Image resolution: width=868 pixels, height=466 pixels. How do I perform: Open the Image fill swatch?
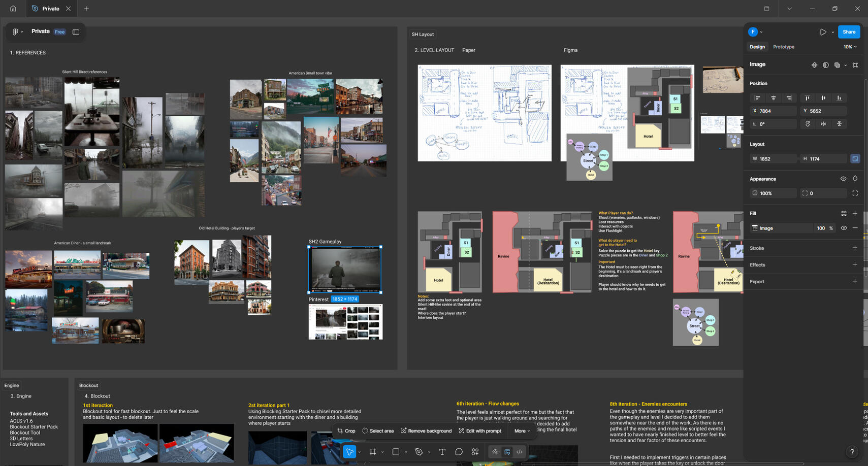(x=755, y=228)
